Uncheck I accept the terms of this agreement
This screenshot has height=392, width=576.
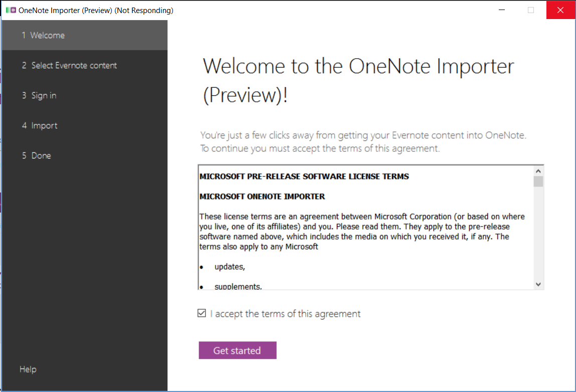[202, 313]
